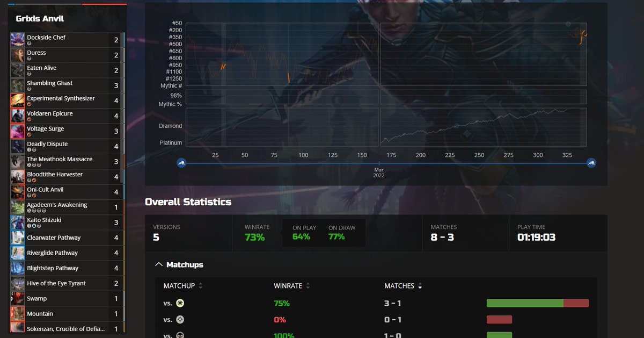Click the white mana matchup icon

[180, 303]
